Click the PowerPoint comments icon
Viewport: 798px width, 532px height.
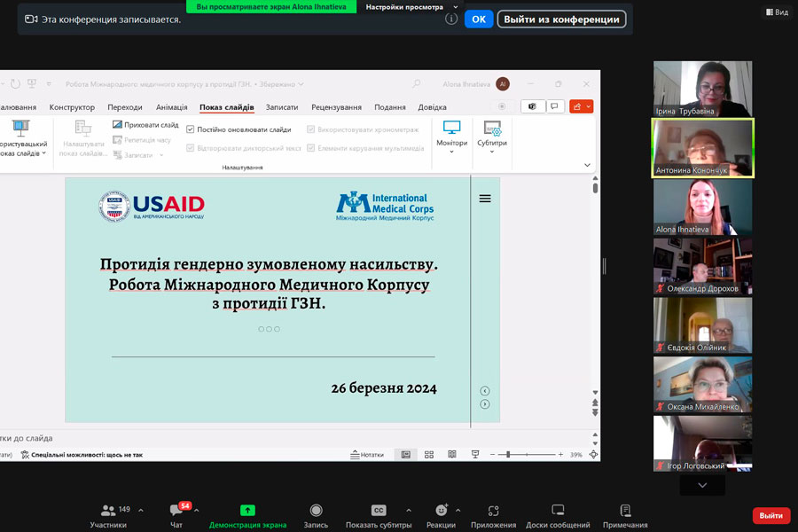[555, 106]
